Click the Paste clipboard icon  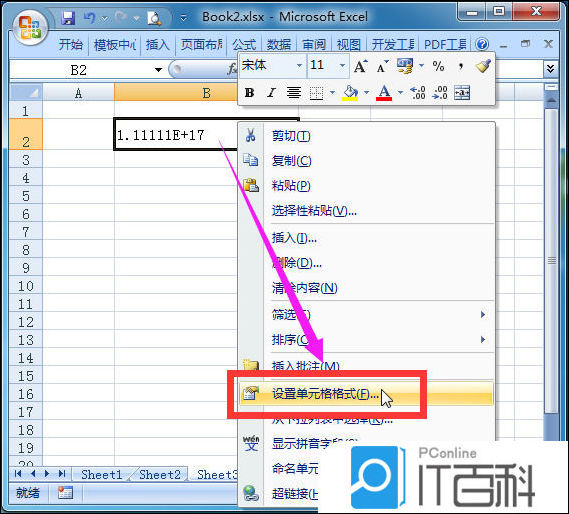251,185
